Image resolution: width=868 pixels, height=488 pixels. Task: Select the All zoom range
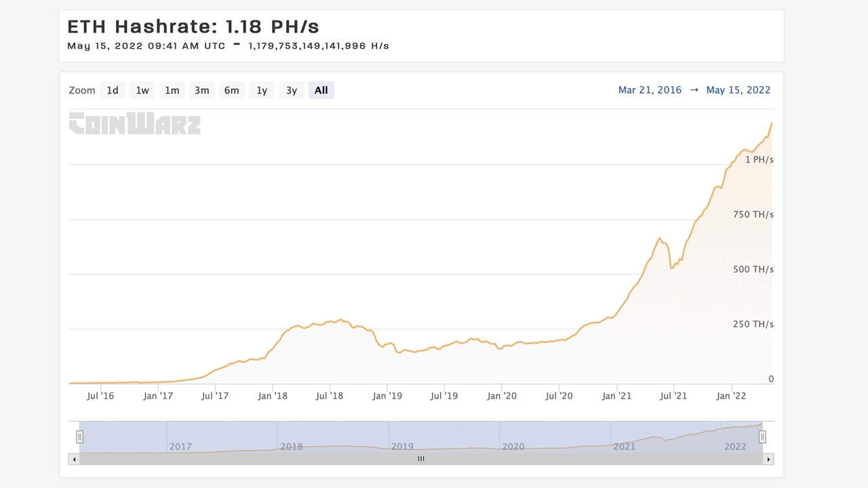(321, 90)
